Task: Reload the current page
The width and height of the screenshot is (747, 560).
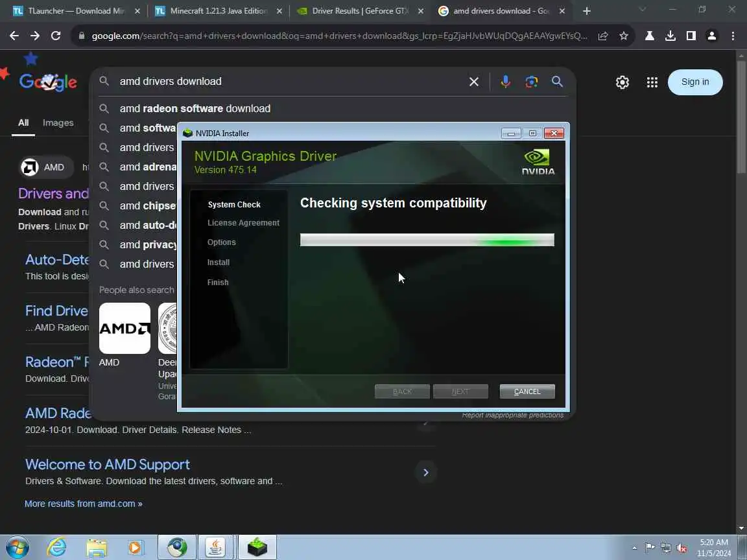Action: (56, 36)
